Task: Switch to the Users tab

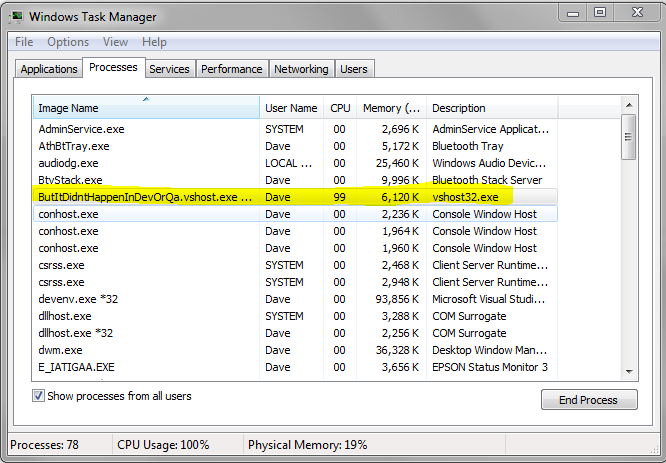Action: [354, 69]
